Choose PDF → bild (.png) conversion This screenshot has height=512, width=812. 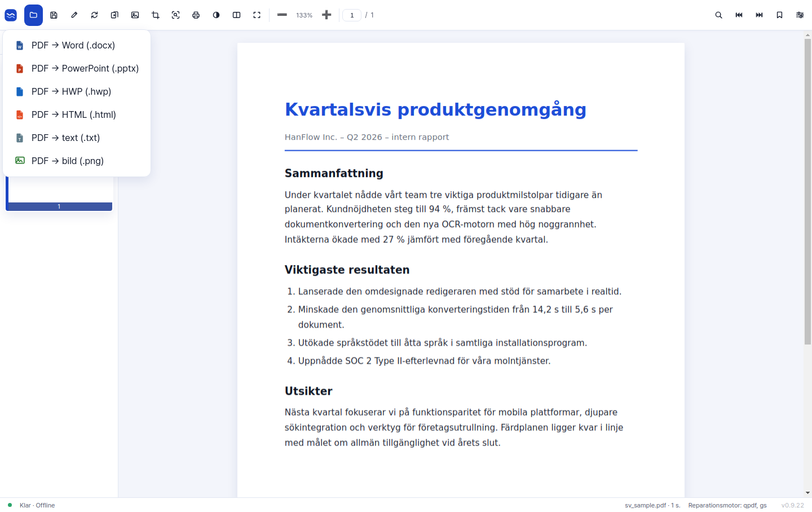77,161
